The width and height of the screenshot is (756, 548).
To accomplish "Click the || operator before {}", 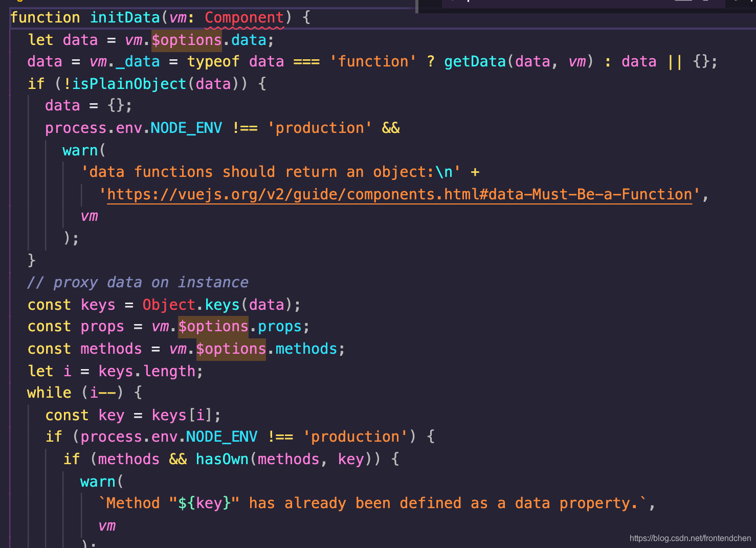I will coord(675,61).
